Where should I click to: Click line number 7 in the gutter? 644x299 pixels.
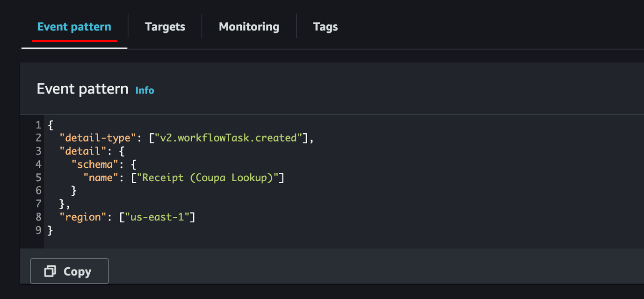[x=38, y=204]
